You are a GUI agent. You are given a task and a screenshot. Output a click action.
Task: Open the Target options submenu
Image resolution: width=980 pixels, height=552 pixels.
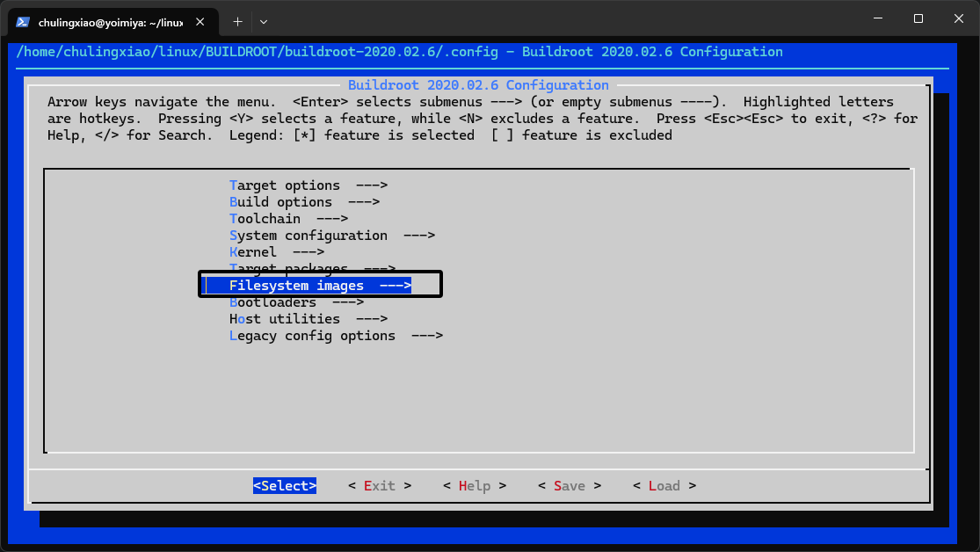point(309,185)
